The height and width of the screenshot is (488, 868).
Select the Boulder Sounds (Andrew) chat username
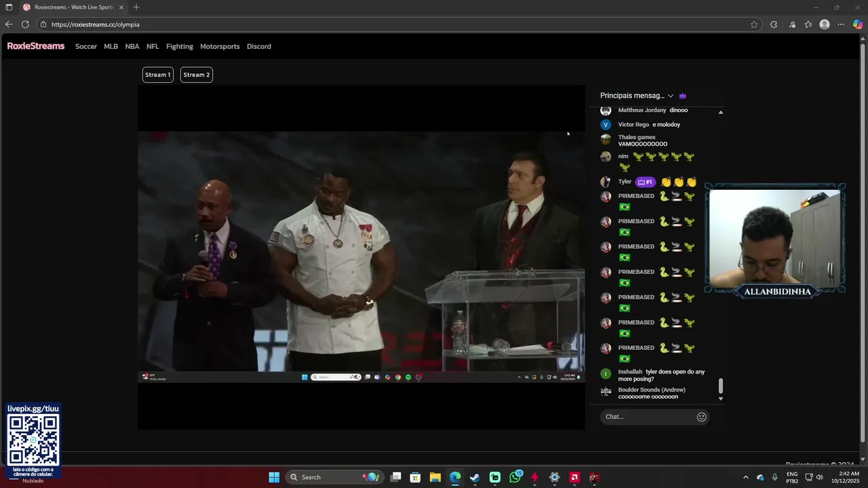point(652,390)
